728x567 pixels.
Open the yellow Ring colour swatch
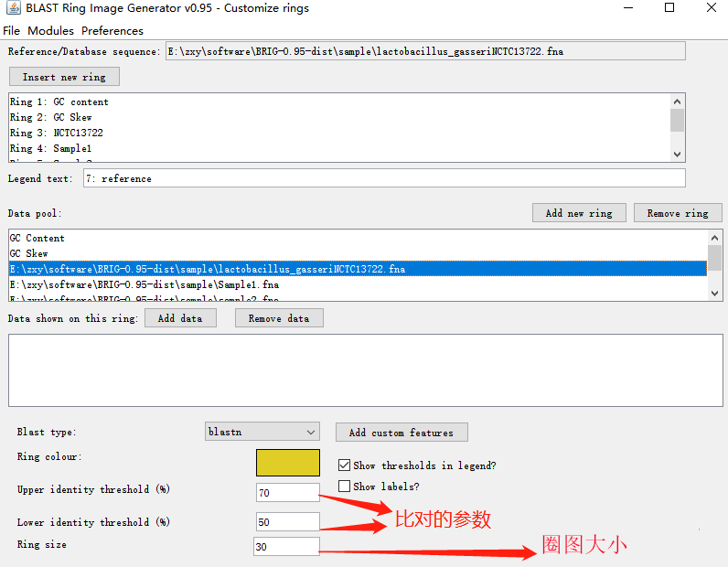[x=288, y=463]
